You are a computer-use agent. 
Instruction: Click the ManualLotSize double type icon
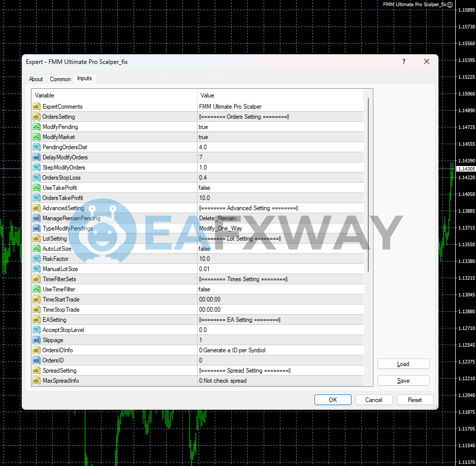pyautogui.click(x=36, y=269)
